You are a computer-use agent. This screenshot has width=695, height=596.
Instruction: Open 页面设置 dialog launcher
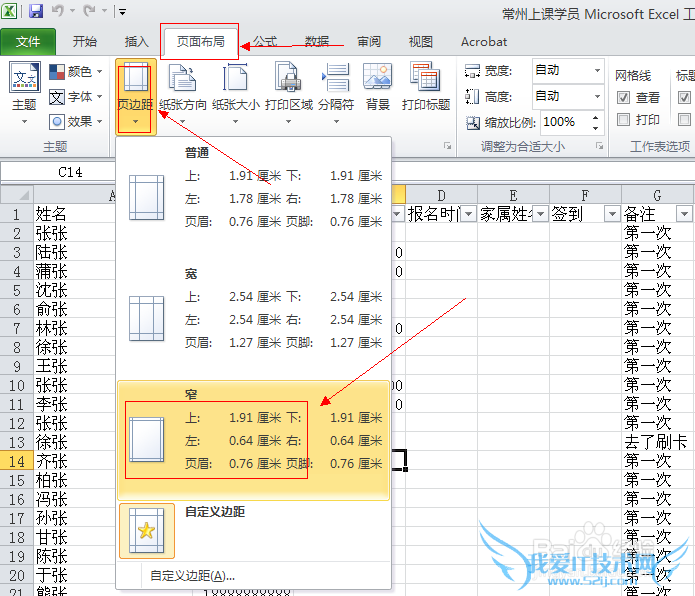pos(448,146)
